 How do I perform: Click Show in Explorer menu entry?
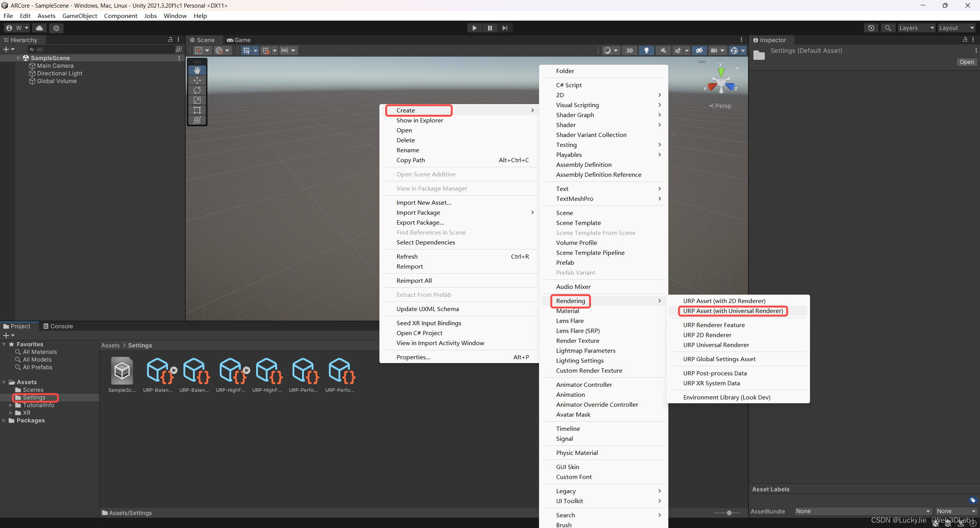420,120
